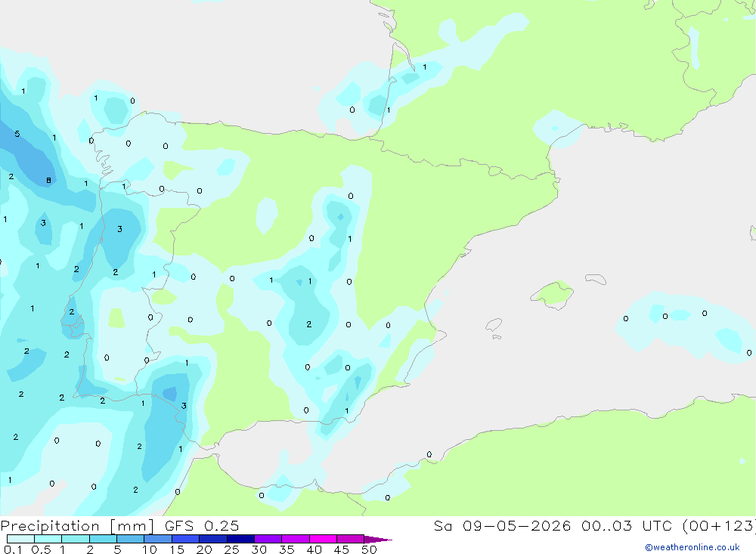Image resolution: width=756 pixels, height=554 pixels.
Task: Select the 30–35 mm violet legend swatch
Action: 268,539
